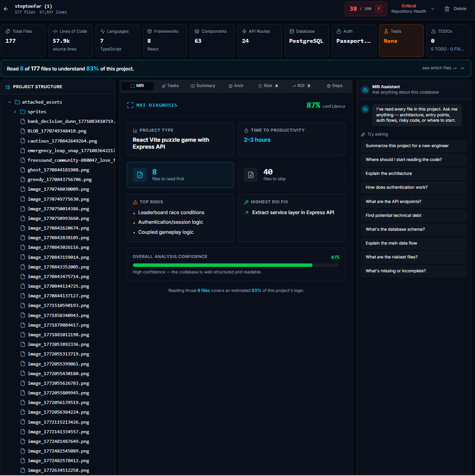Screen dimensions: 475x476
Task: Click see which files link
Action: pos(439,68)
